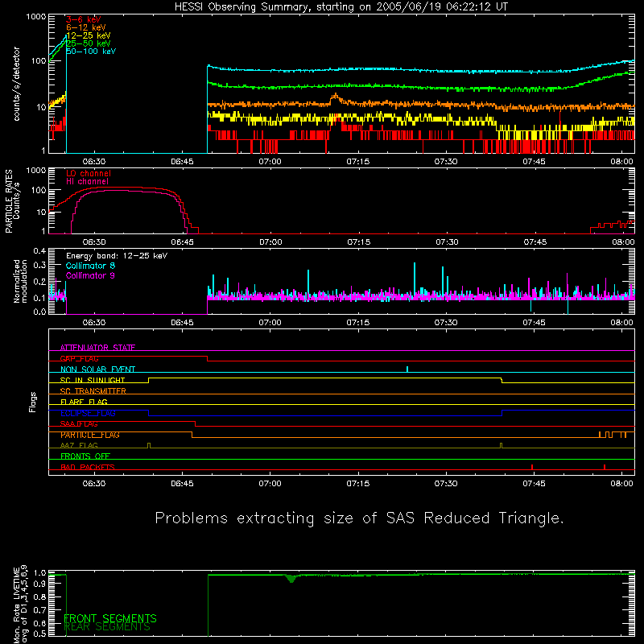
Task: Click the BAD_PACKETS flag label
Action: pyautogui.click(x=88, y=467)
